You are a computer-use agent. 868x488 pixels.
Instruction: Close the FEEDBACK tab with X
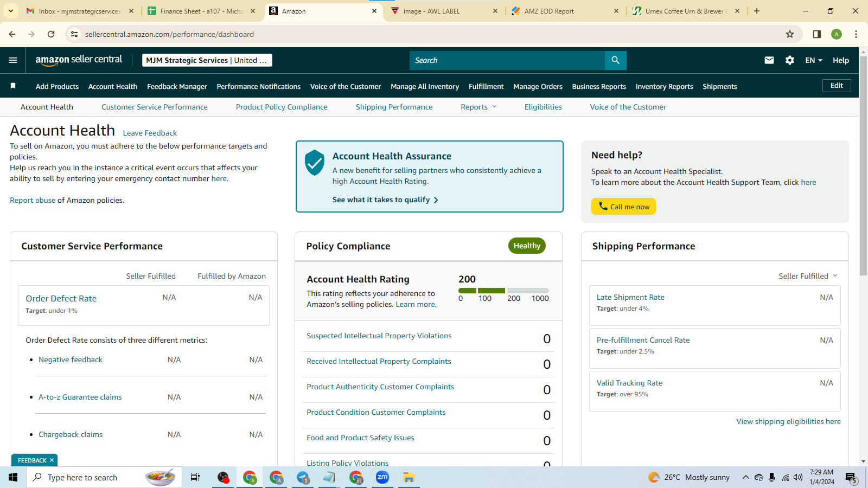52,460
